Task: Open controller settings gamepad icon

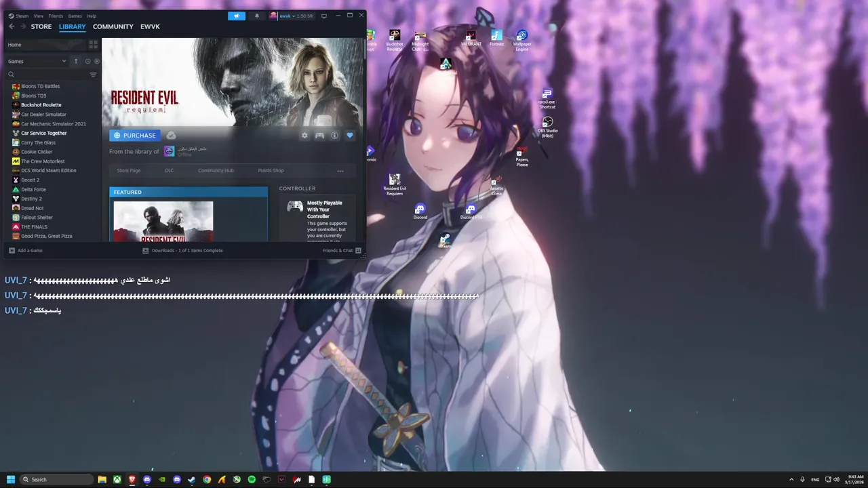Action: 319,136
